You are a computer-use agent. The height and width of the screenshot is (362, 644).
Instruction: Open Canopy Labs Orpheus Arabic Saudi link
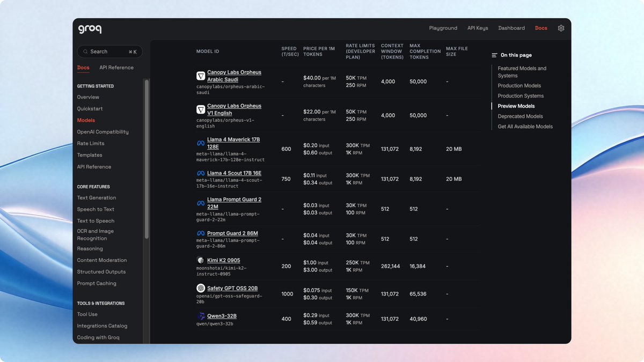tap(234, 76)
